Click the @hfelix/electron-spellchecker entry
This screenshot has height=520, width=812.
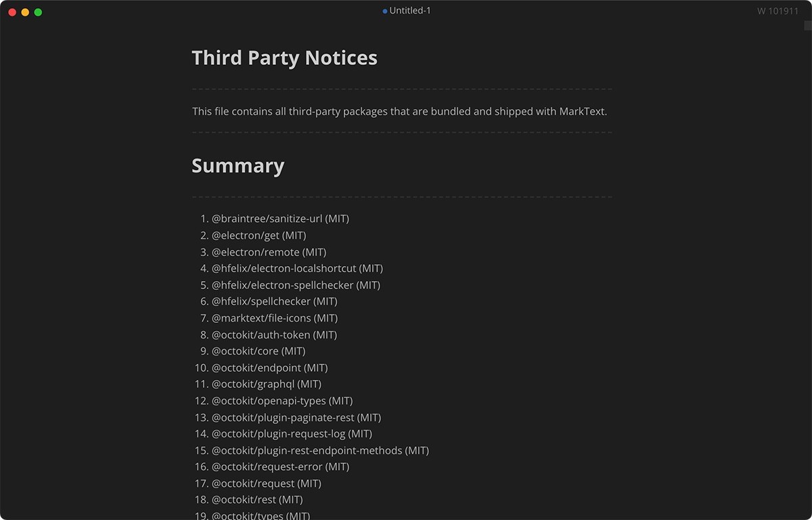point(296,284)
